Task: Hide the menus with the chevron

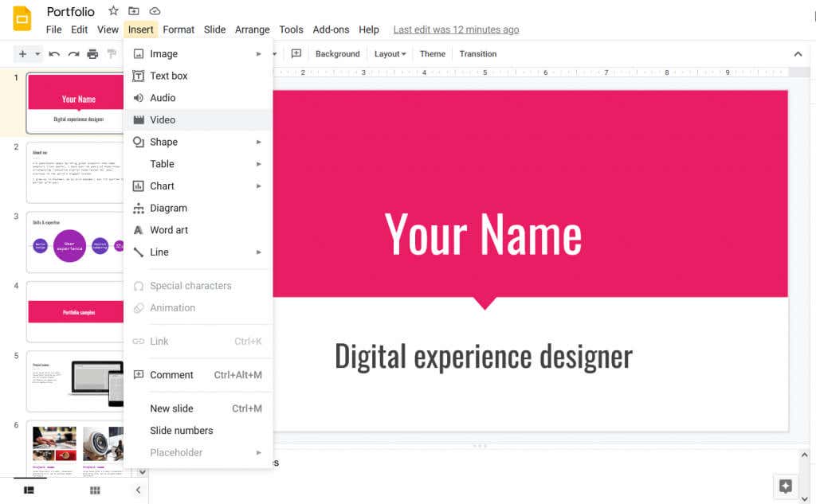Action: 798,53
